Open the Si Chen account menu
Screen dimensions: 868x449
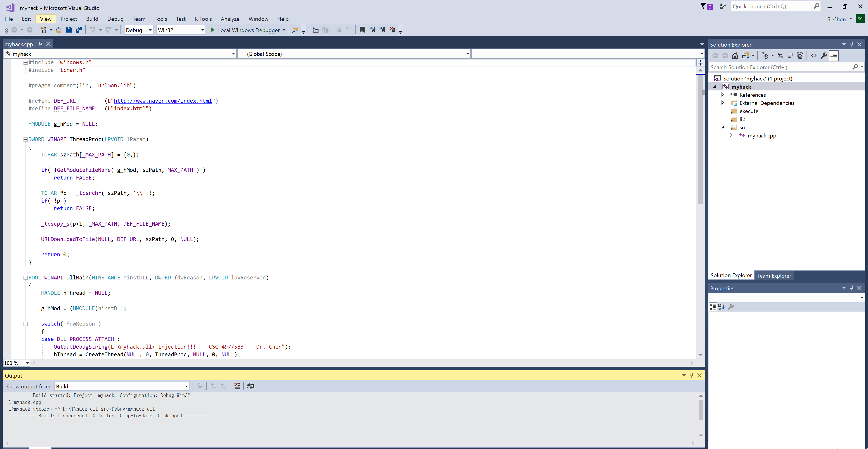pos(840,19)
